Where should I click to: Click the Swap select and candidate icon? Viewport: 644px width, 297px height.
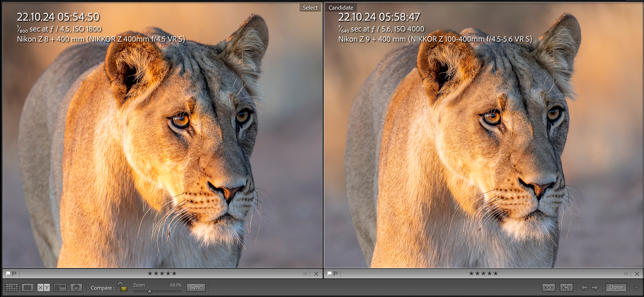[x=549, y=288]
